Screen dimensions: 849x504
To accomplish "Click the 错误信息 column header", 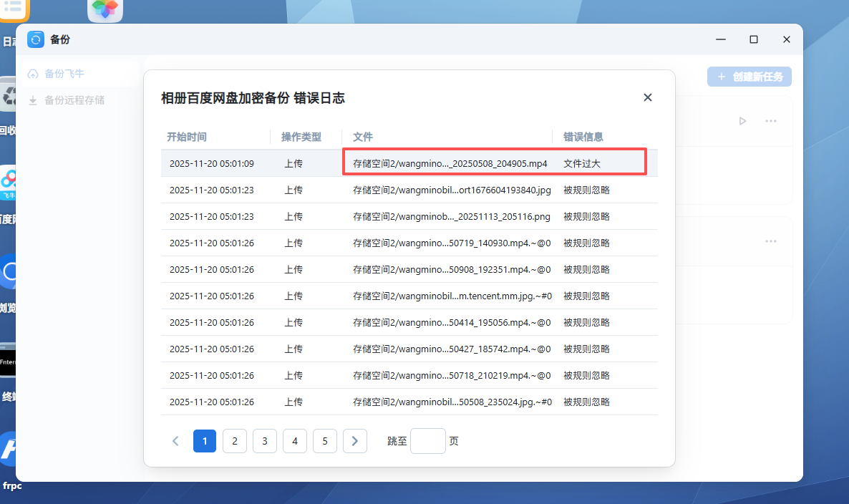I will 583,137.
